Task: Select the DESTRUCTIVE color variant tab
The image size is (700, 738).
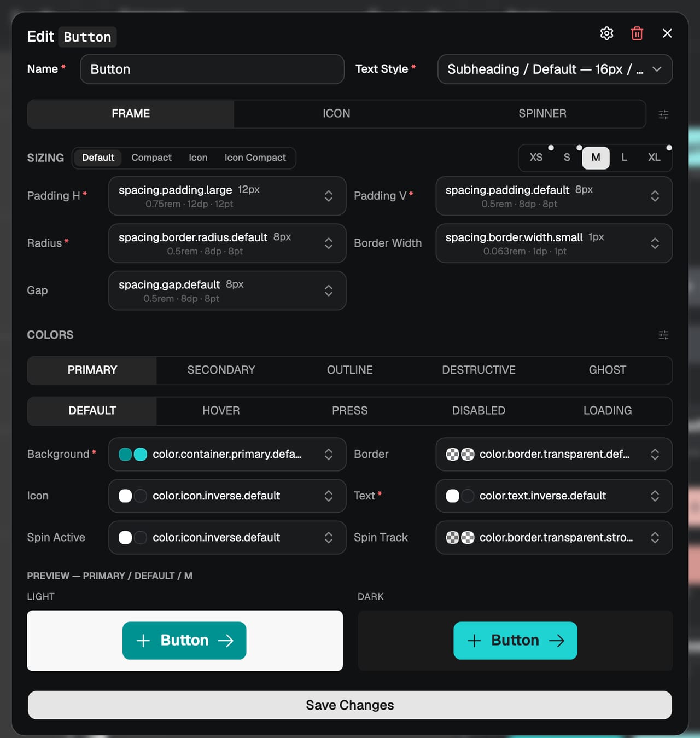Action: click(479, 370)
